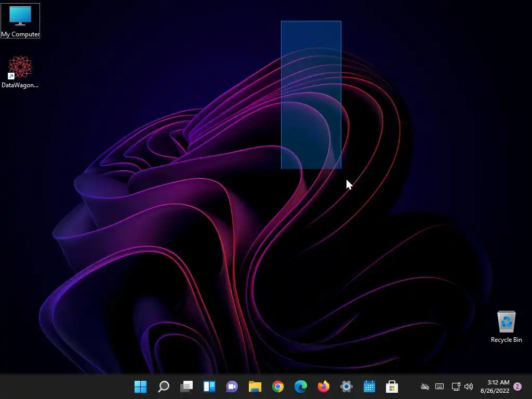This screenshot has height=399, width=532.
Task: Open Microsoft Store from taskbar
Action: (392, 387)
